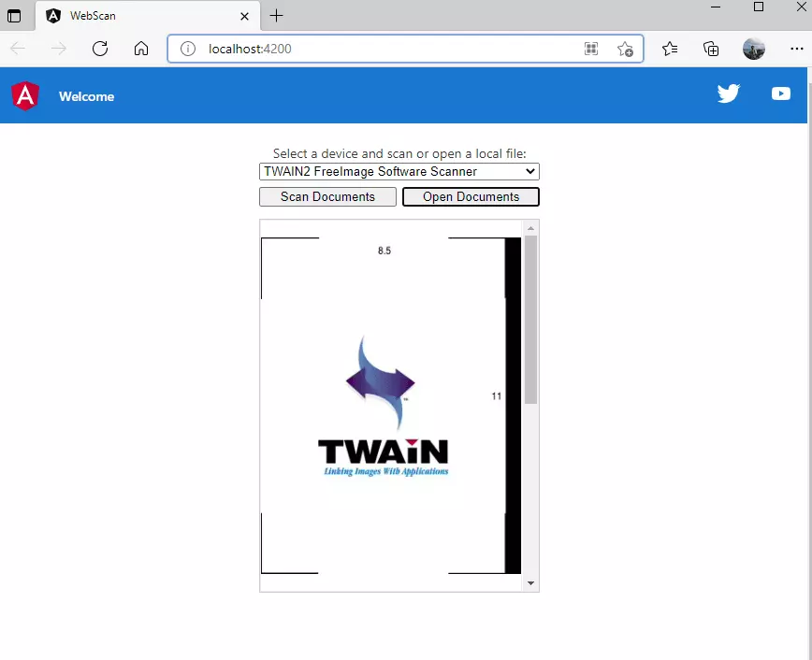The image size is (812, 660).
Task: Open the tab actions menu icon
Action: (x=14, y=16)
